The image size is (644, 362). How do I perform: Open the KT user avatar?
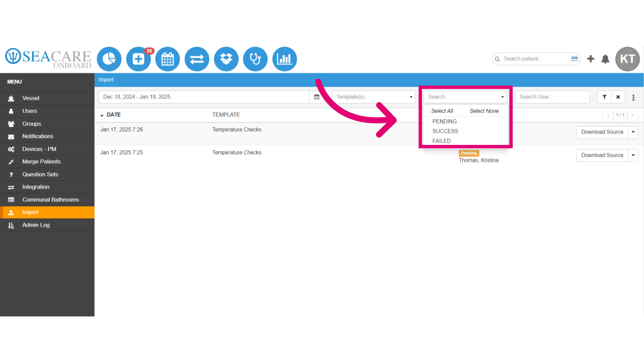coord(628,59)
